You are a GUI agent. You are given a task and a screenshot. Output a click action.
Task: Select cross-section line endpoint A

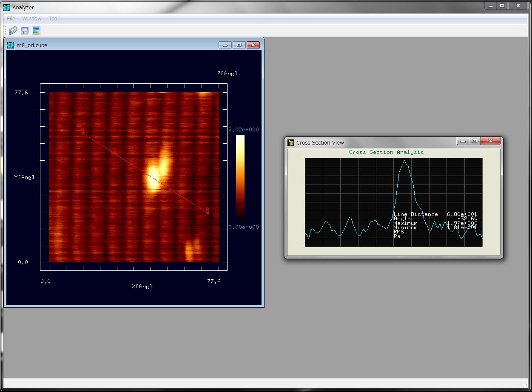[x=83, y=133]
